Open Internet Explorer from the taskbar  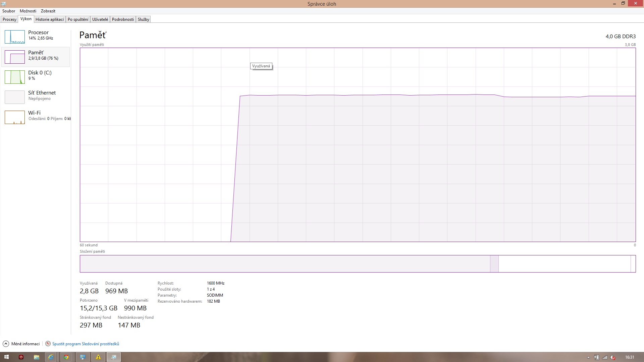click(x=51, y=357)
